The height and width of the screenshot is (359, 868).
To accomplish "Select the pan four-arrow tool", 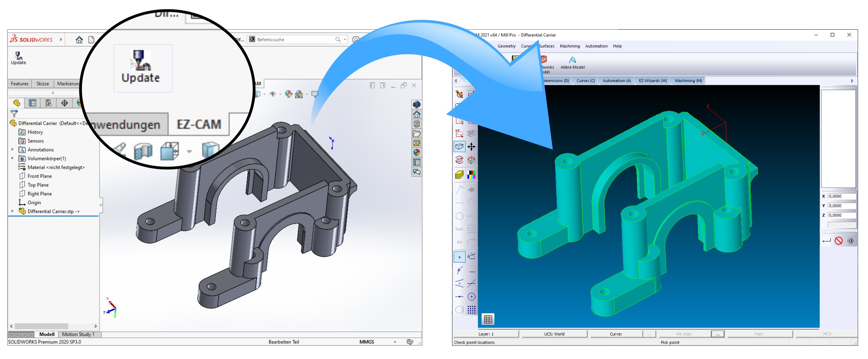I will [x=471, y=147].
